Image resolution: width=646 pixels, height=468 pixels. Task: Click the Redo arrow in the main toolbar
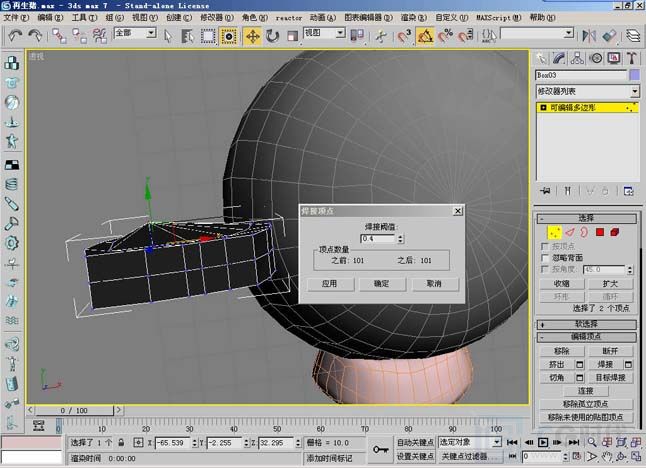pos(35,36)
